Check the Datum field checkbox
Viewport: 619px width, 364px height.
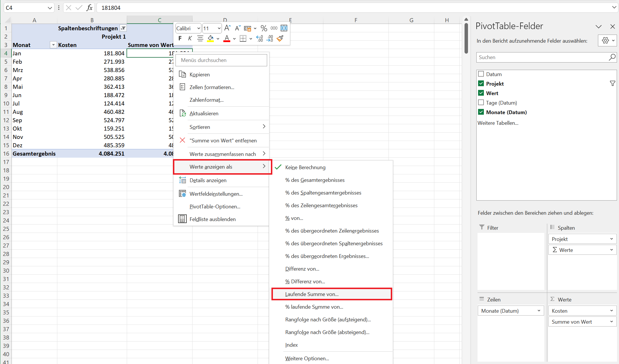481,74
